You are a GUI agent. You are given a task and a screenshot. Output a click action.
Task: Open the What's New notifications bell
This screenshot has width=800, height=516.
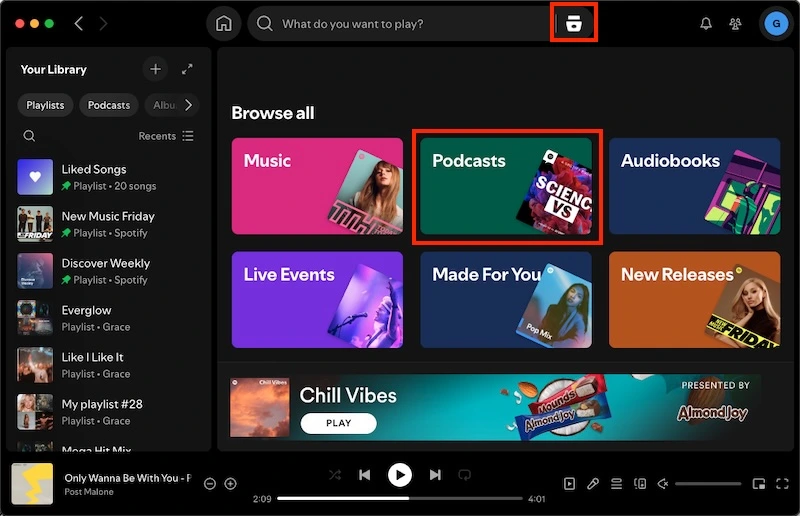pyautogui.click(x=706, y=23)
